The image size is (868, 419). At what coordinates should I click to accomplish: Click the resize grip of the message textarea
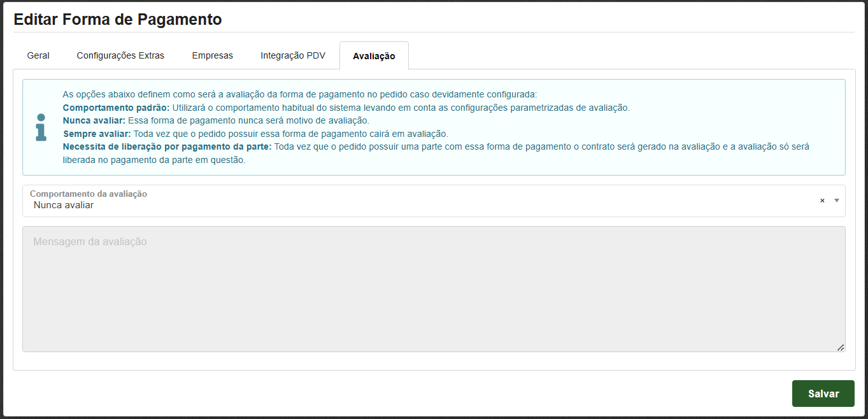(x=841, y=347)
